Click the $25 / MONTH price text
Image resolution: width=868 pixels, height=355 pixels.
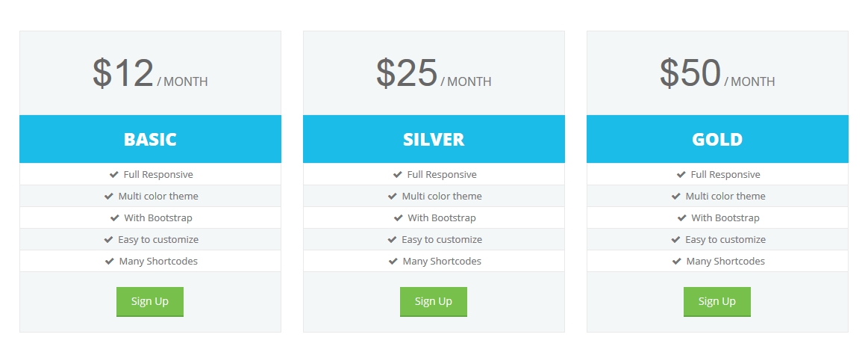[434, 74]
